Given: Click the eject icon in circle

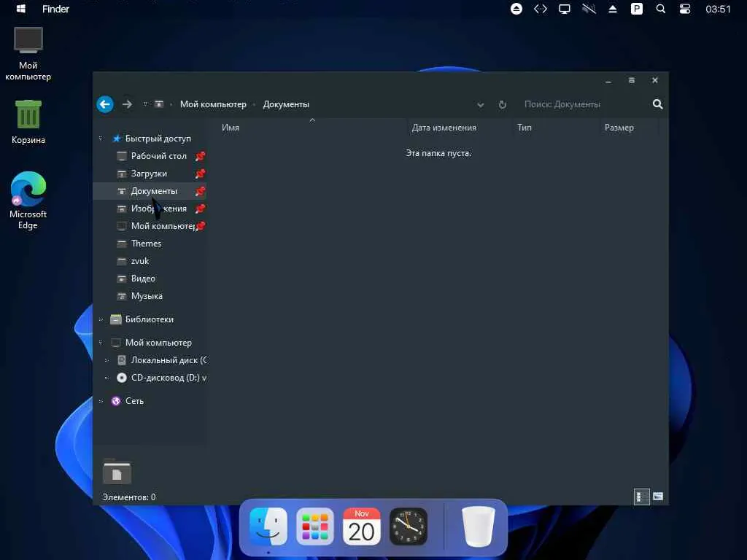Looking at the screenshot, I should tap(516, 9).
